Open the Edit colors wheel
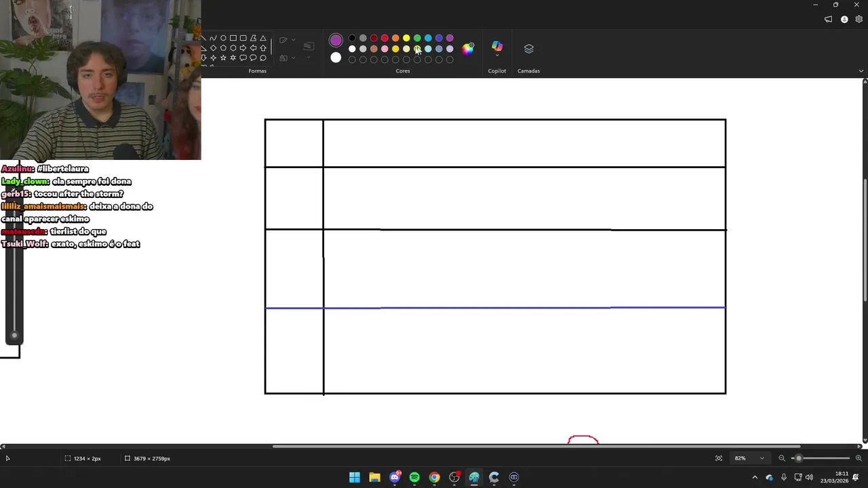This screenshot has height=488, width=868. pos(468,48)
